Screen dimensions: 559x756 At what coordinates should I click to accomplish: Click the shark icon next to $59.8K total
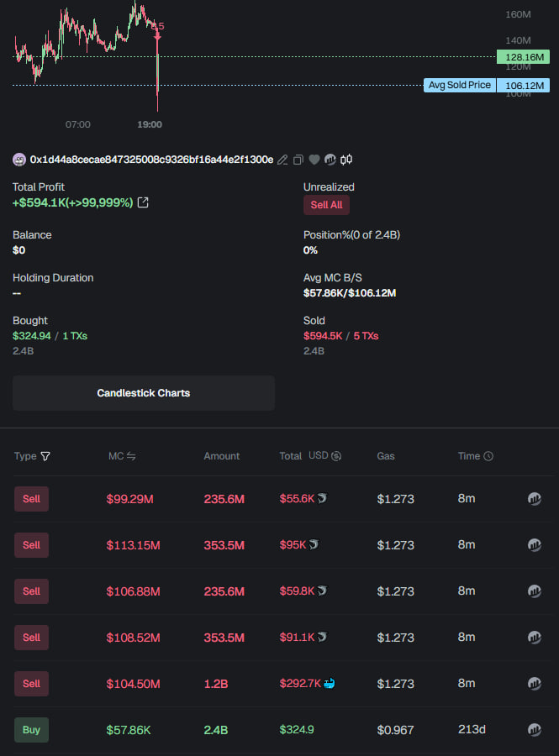[322, 591]
